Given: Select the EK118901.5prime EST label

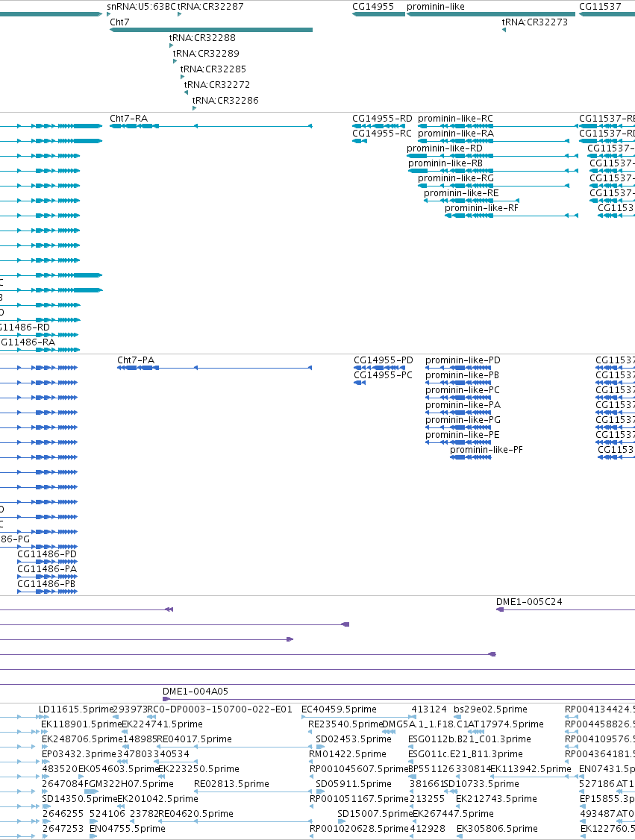Looking at the screenshot, I should coord(81,724).
